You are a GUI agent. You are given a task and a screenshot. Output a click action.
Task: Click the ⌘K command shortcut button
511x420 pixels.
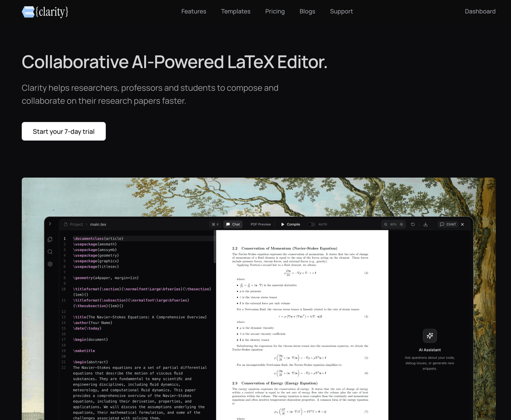pos(215,224)
